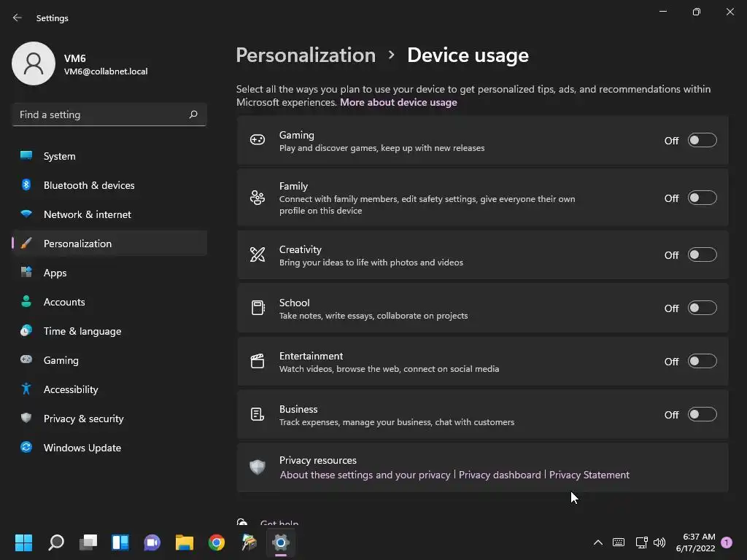
Task: Open File Explorer from the taskbar
Action: point(184,542)
